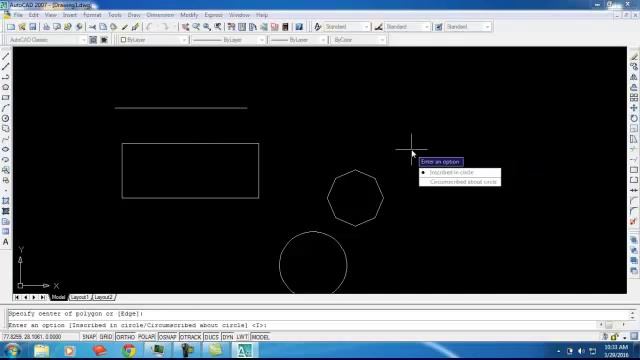Image resolution: width=640 pixels, height=360 pixels.
Task: Click the Text Style manager icon
Action: [x=318, y=27]
